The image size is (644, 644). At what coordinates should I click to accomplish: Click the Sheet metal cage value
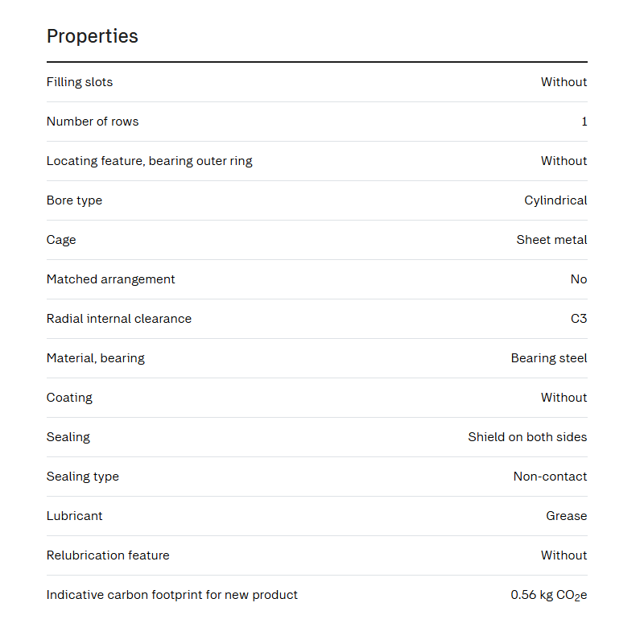click(x=551, y=240)
